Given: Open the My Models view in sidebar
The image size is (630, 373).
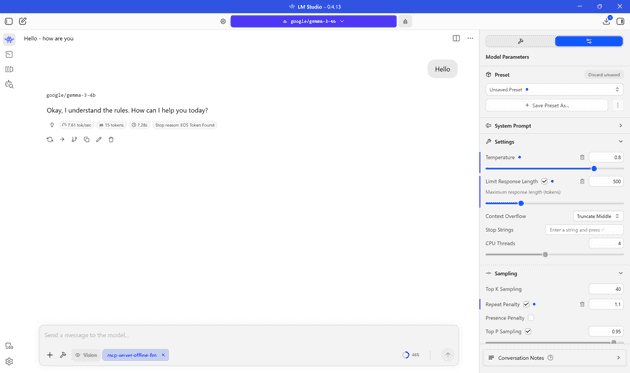Looking at the screenshot, I should click(9, 69).
